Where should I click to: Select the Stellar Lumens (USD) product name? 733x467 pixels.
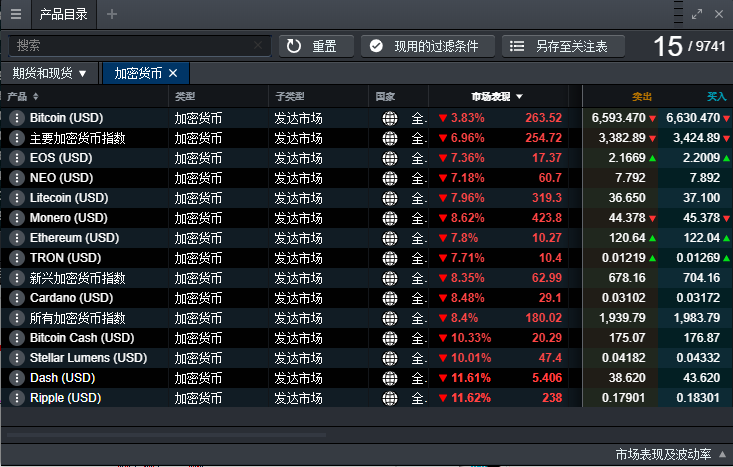pyautogui.click(x=88, y=358)
